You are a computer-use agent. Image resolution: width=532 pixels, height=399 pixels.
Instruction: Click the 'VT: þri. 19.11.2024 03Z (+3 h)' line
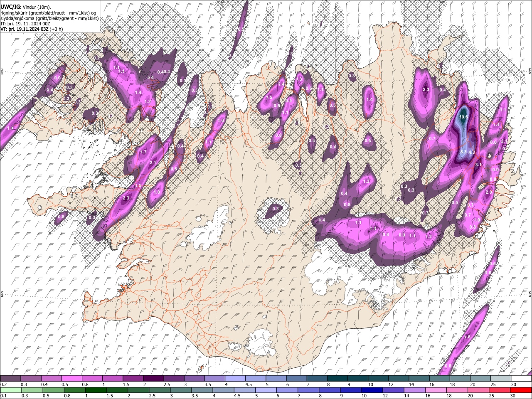pyautogui.click(x=32, y=29)
